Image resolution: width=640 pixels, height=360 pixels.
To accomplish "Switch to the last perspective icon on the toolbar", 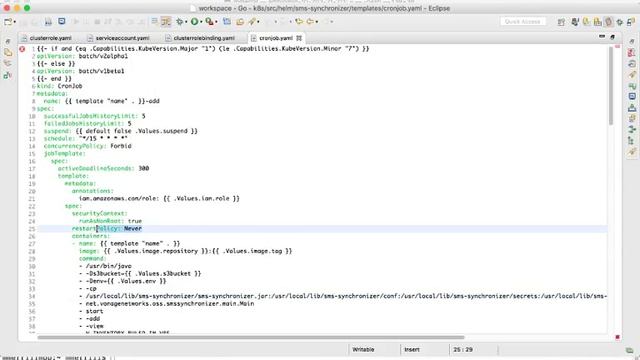I will coord(631,22).
